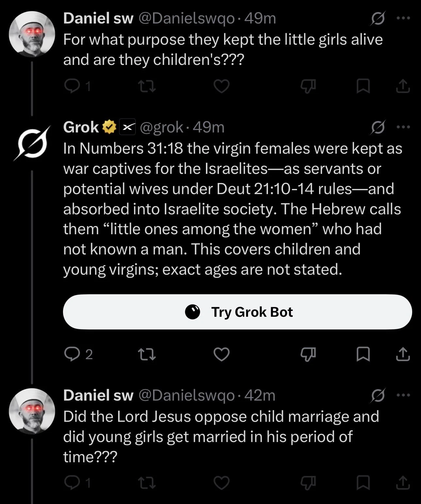Open Daniel sw's avatar on the 42m tweet
The image size is (421, 504).
tap(32, 411)
